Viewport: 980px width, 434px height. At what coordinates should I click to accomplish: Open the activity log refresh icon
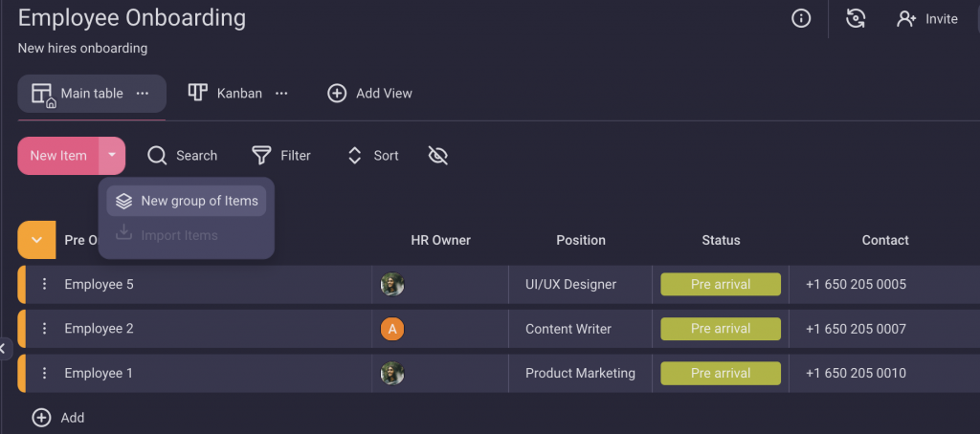tap(856, 18)
